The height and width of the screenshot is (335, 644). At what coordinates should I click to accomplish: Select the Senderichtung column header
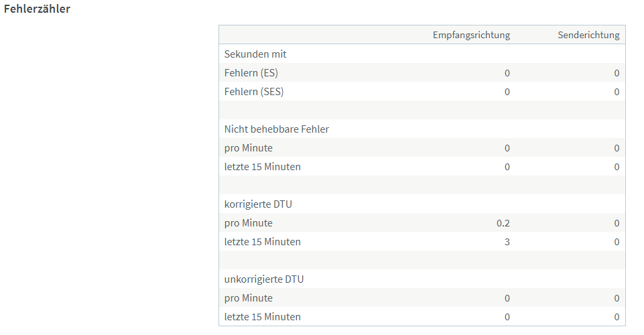pyautogui.click(x=588, y=36)
